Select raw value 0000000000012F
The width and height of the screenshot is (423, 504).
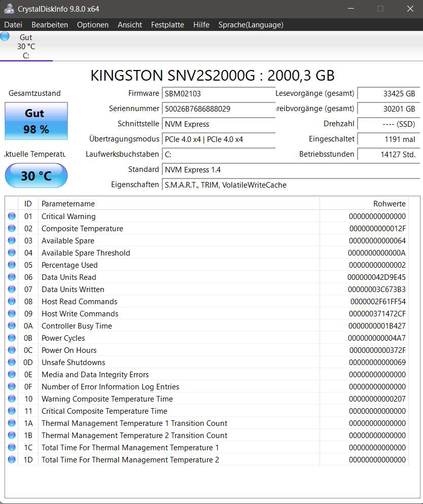point(377,229)
